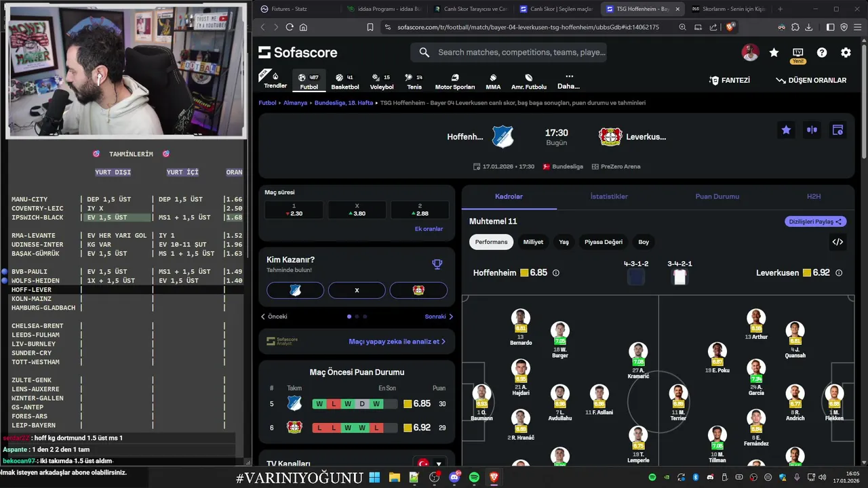The width and height of the screenshot is (868, 488).
Task: Vote X draw in Kim Kazanır
Action: coord(357,290)
